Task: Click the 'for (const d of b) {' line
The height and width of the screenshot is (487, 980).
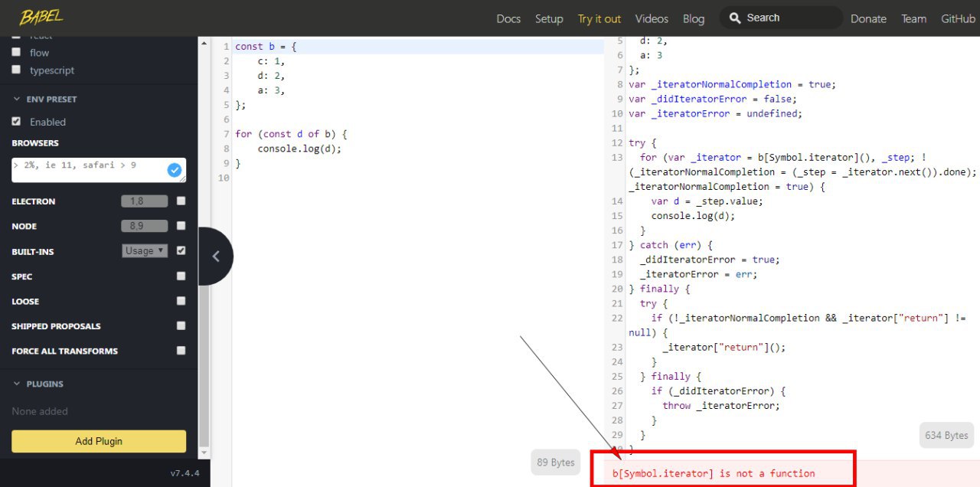Action: click(x=291, y=134)
